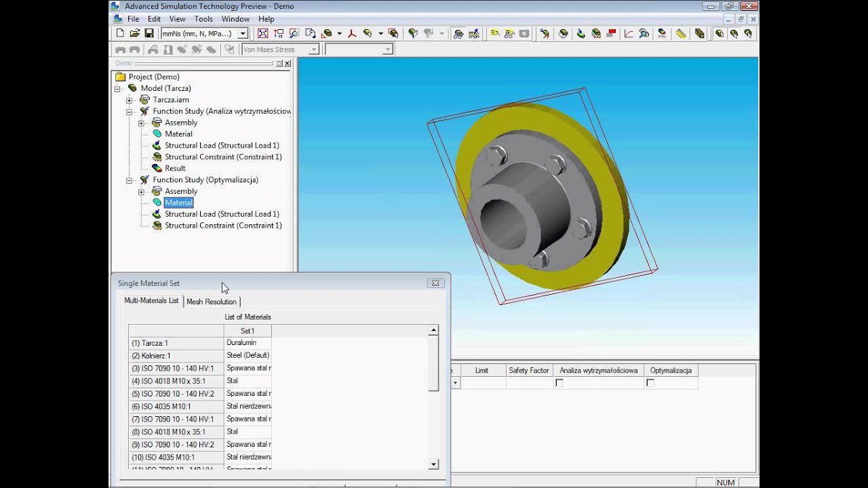Click the materials list scroll up arrow

[433, 330]
